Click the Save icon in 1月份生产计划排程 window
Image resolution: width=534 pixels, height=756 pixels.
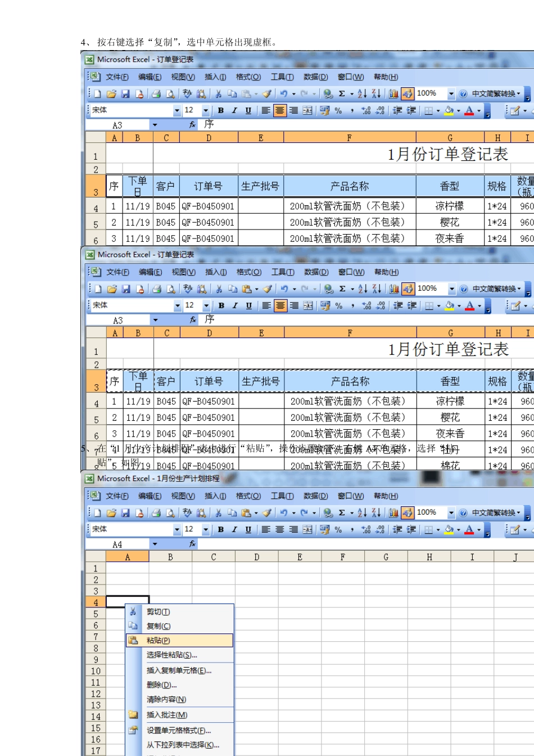tap(125, 512)
